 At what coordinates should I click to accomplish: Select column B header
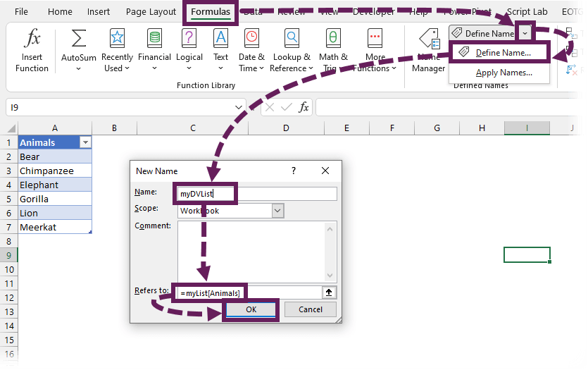(114, 128)
